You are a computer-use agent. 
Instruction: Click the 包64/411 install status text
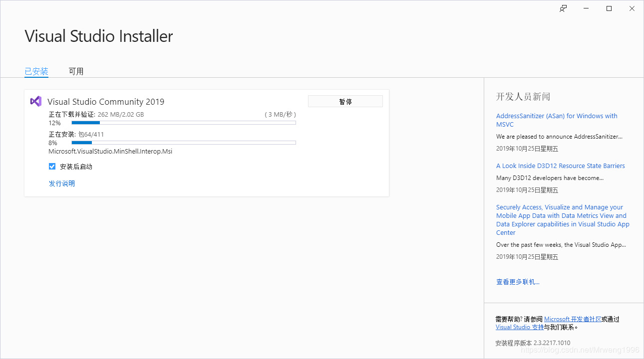91,134
